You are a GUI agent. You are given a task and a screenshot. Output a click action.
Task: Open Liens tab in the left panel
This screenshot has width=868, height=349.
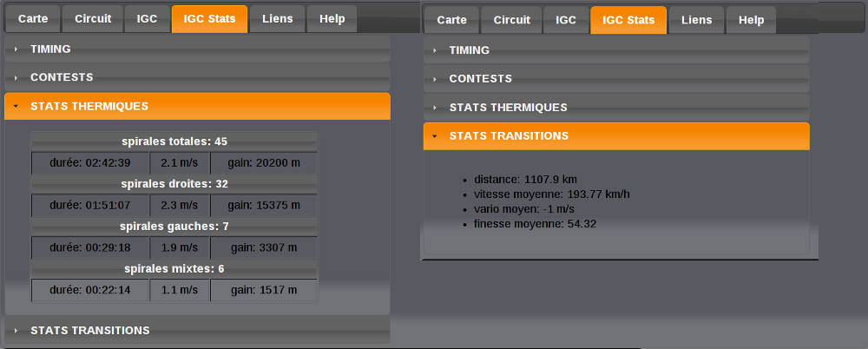[278, 18]
